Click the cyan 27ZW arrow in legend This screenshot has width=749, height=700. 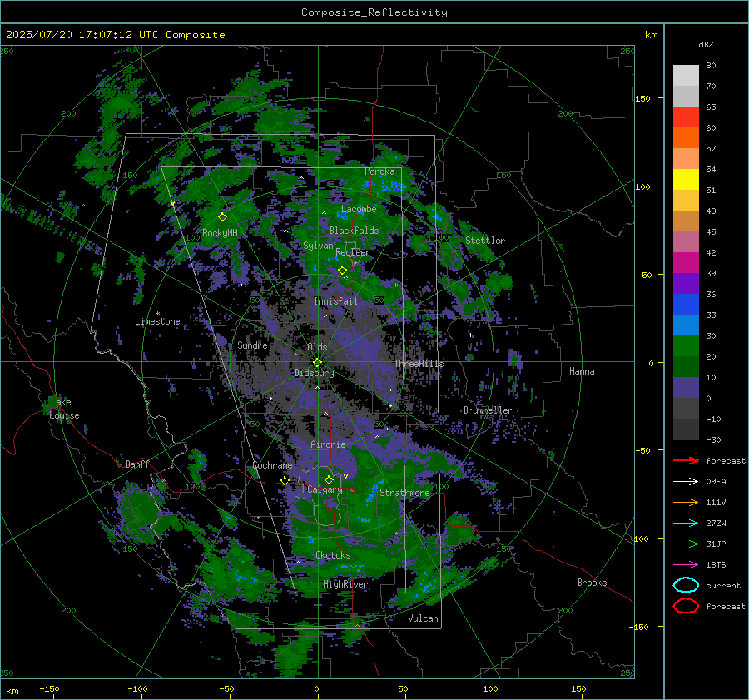pyautogui.click(x=686, y=524)
